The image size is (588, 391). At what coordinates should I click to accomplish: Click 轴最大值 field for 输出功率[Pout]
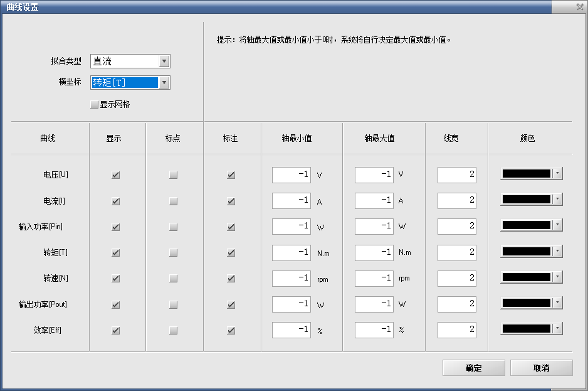point(374,304)
